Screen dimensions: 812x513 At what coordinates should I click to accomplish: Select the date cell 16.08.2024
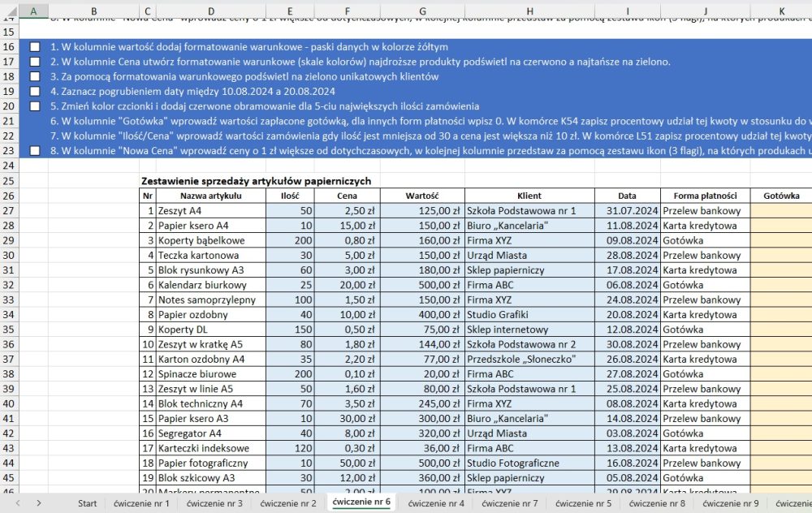click(x=627, y=463)
